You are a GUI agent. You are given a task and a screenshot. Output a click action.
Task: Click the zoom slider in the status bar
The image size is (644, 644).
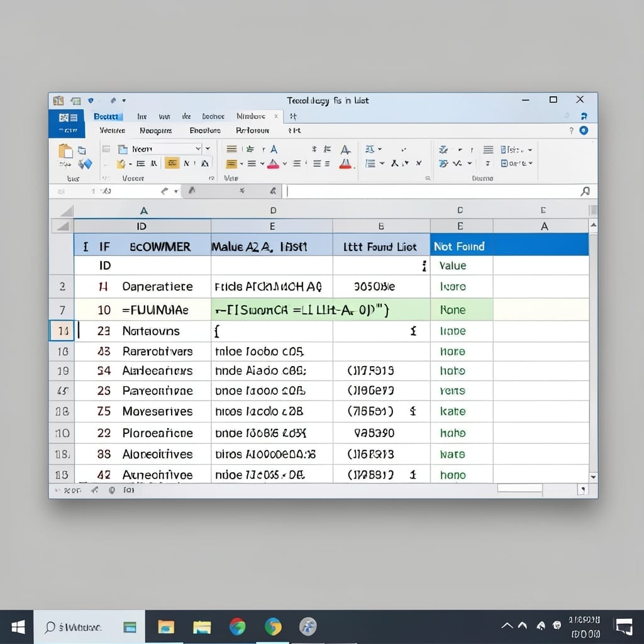click(x=520, y=488)
